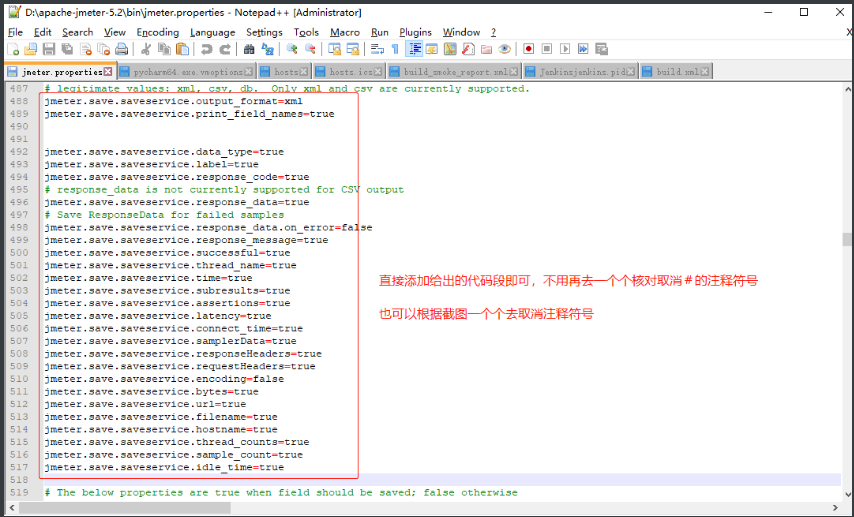Switch to the hosts.ics tab
854x517 pixels.
click(x=349, y=71)
